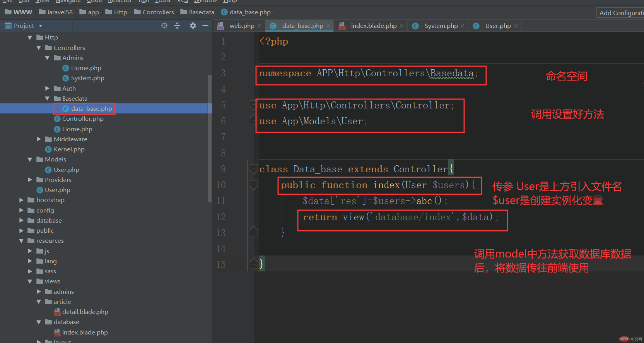Image resolution: width=644 pixels, height=343 pixels.
Task: Click the collapse all icon in Project panel
Action: [x=177, y=26]
